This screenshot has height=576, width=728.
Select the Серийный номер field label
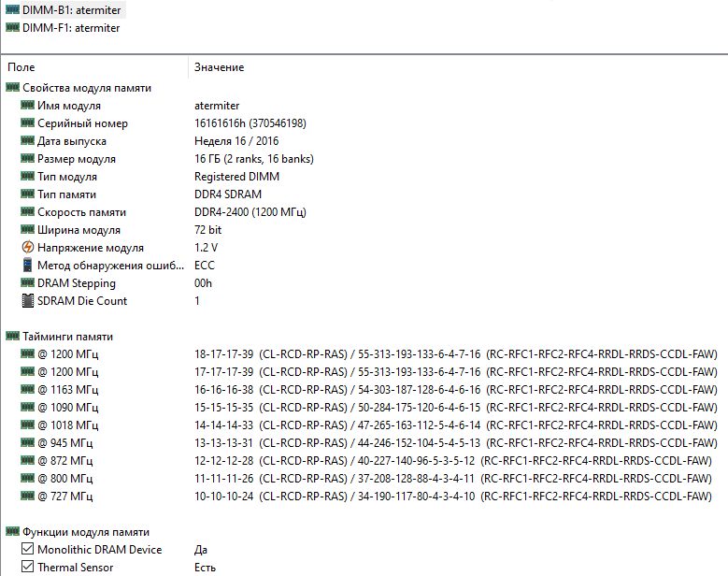point(82,123)
